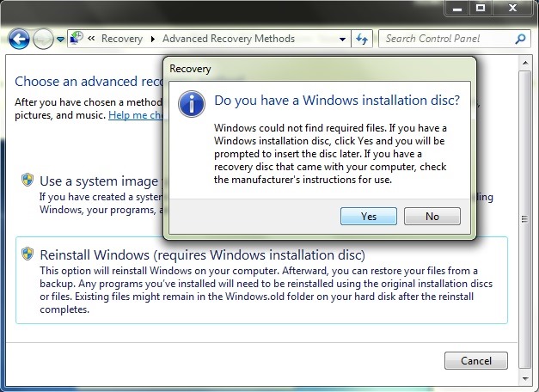
Task: Open the Help me choose link
Action: pos(136,115)
